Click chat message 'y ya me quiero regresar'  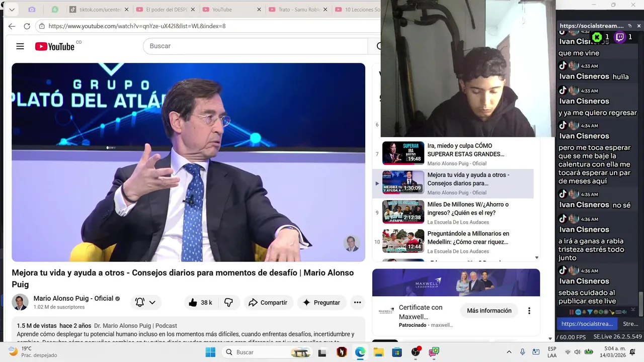tap(597, 113)
